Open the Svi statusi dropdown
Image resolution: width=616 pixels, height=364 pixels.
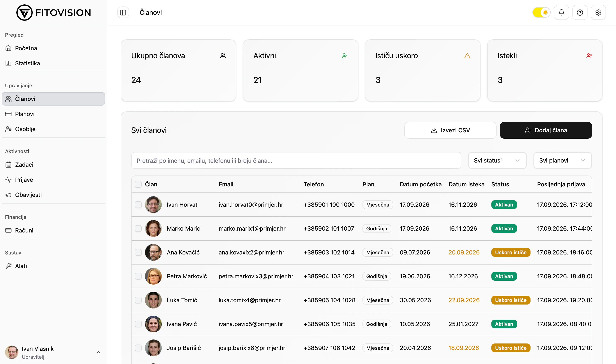497,160
